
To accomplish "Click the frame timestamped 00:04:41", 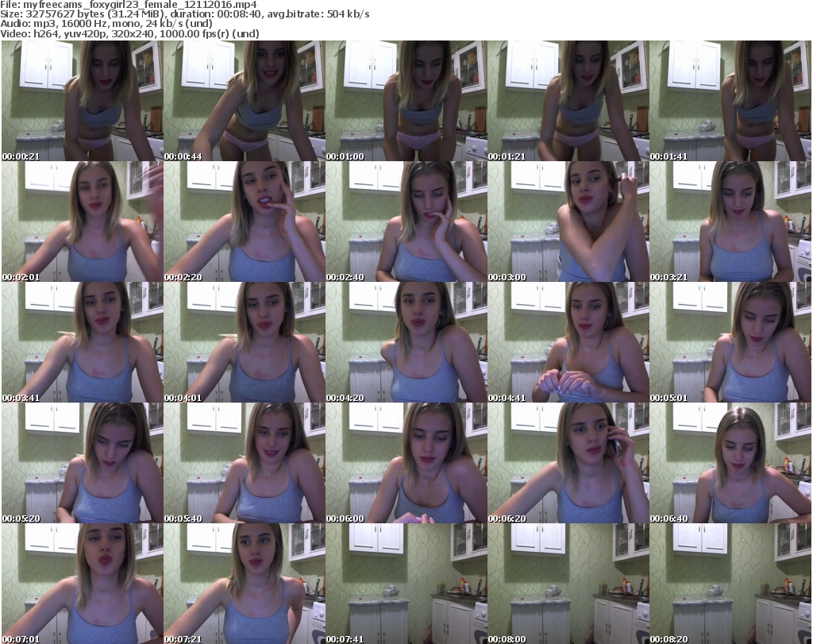I will (x=568, y=342).
